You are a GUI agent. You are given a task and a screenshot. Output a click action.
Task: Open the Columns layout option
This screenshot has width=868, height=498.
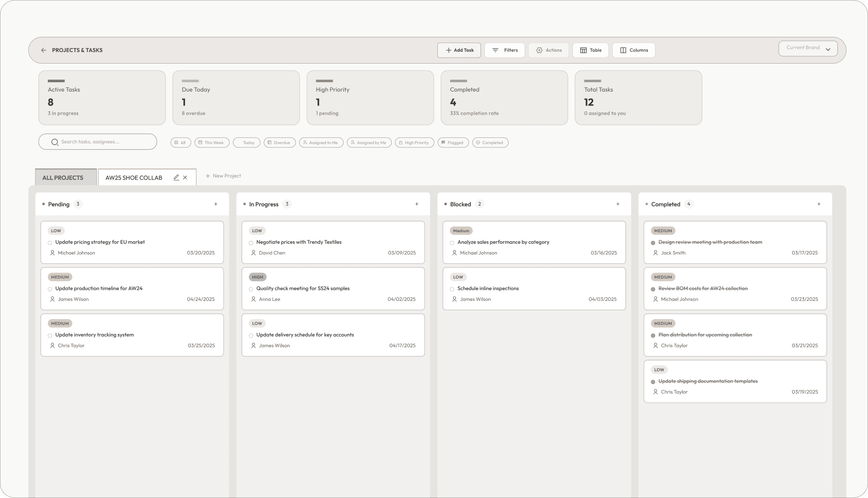[633, 50]
